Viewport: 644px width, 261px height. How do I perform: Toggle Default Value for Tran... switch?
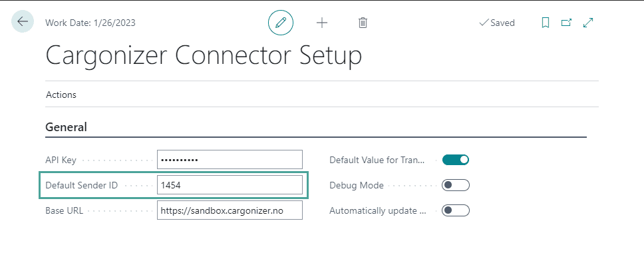pyautogui.click(x=456, y=160)
